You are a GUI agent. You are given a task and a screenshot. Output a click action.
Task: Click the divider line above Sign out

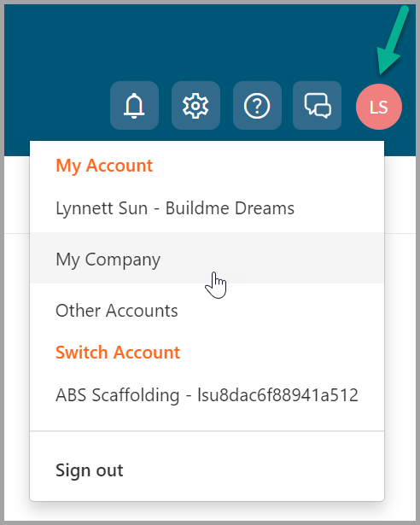coord(207,431)
